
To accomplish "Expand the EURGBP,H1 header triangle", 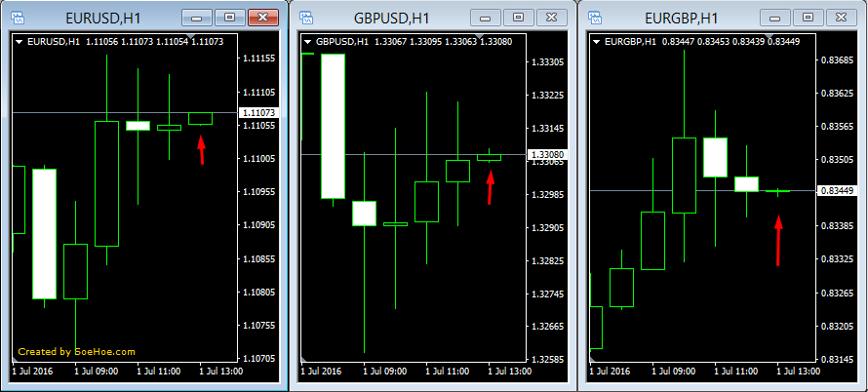I will click(x=596, y=42).
